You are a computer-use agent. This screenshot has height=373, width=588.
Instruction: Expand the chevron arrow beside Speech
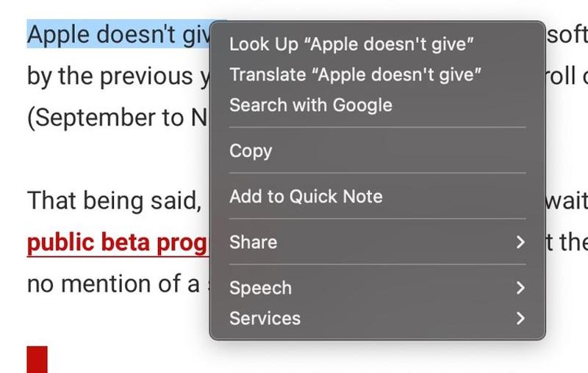tap(520, 288)
